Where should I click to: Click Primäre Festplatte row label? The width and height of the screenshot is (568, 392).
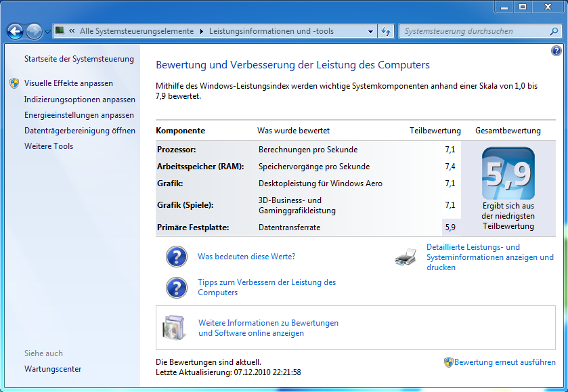193,227
